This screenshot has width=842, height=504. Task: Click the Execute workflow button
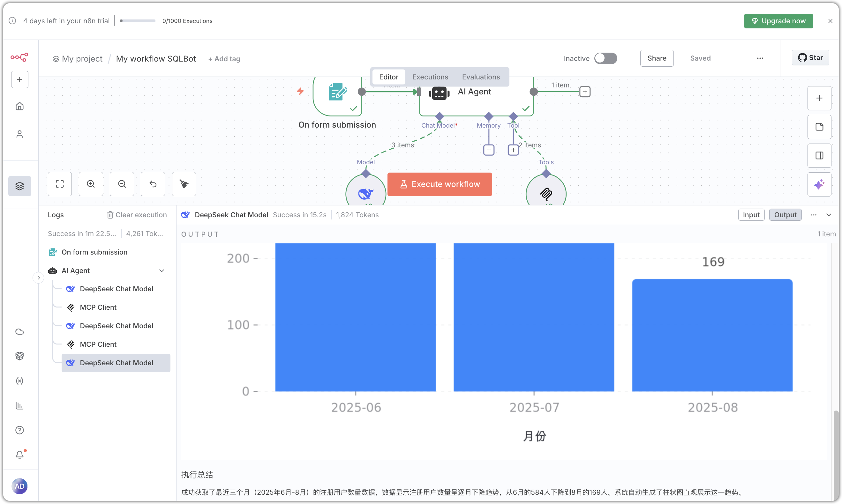tap(439, 184)
